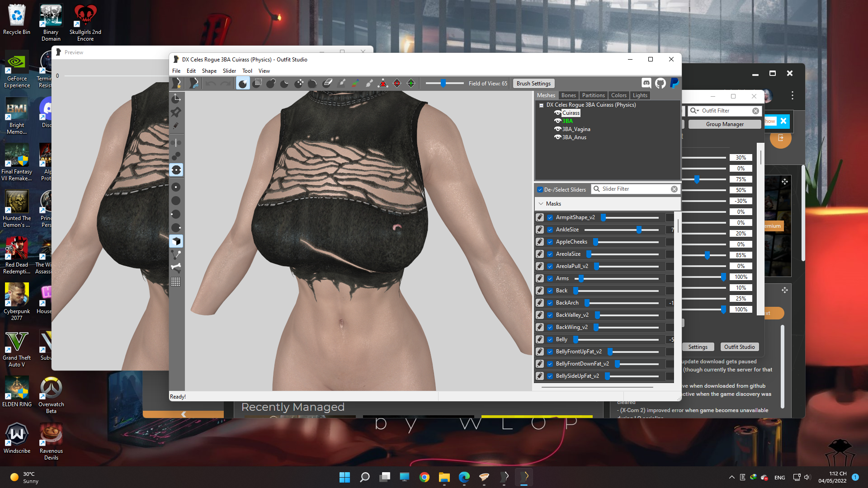Select the Inflate brush tool
The image size is (868, 488).
[271, 83]
